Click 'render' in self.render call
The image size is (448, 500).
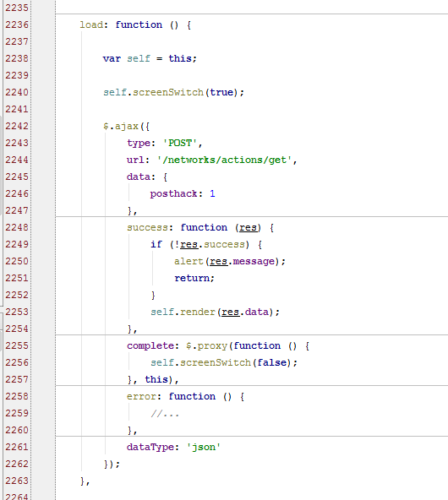pos(198,312)
